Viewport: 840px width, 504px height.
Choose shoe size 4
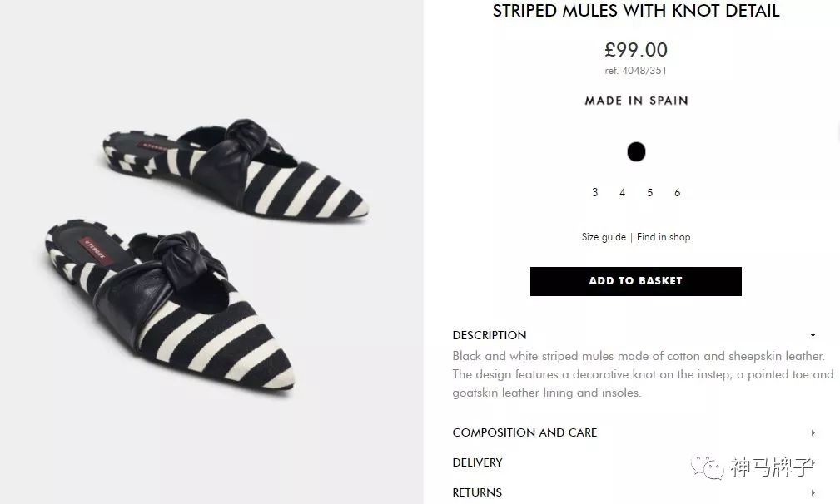[x=622, y=192]
